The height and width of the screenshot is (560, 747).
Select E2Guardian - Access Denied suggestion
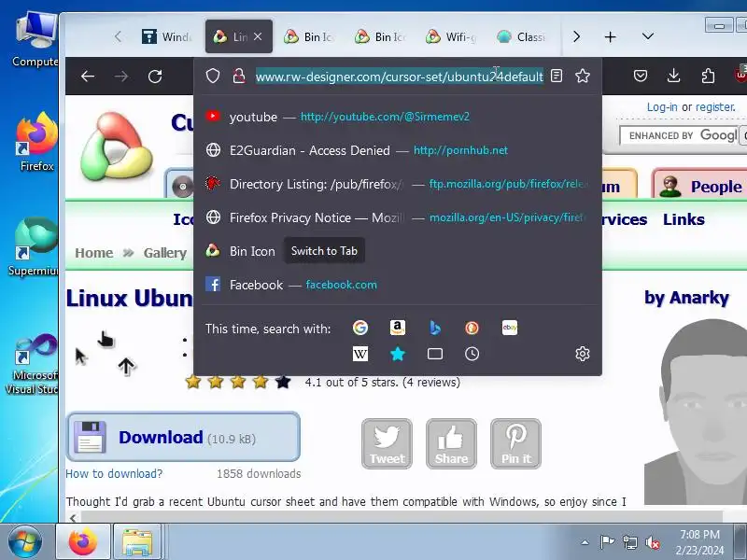pyautogui.click(x=398, y=150)
